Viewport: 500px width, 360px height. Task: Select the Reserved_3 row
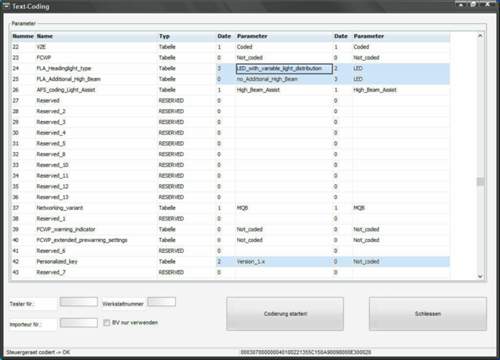point(231,122)
